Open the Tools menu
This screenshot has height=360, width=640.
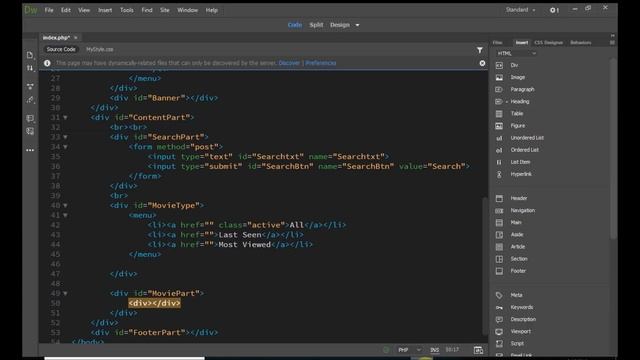point(127,10)
